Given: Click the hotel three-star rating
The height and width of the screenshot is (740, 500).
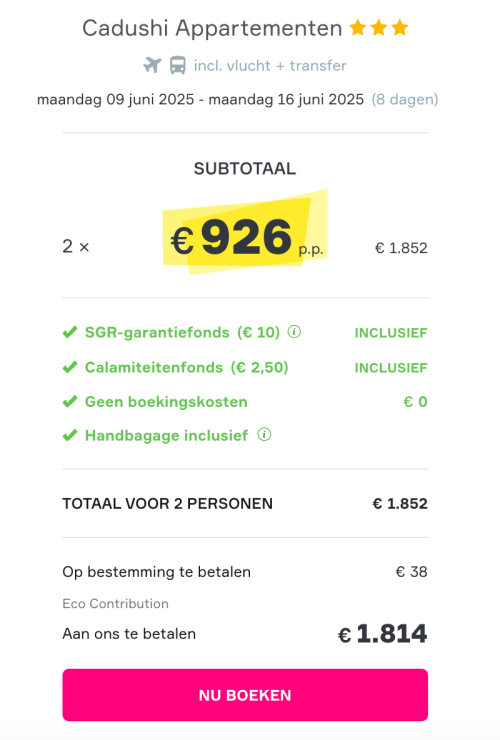Looking at the screenshot, I should coord(379,28).
